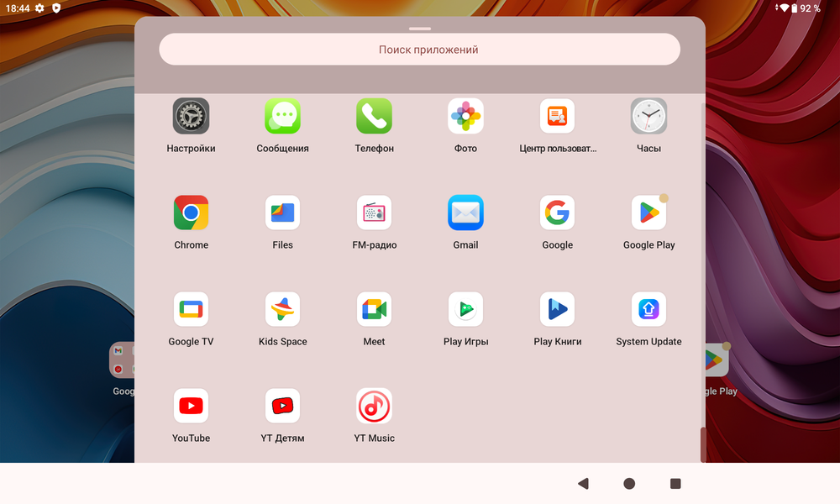This screenshot has width=840, height=504.
Task: Launch the FM-радио app
Action: click(374, 213)
